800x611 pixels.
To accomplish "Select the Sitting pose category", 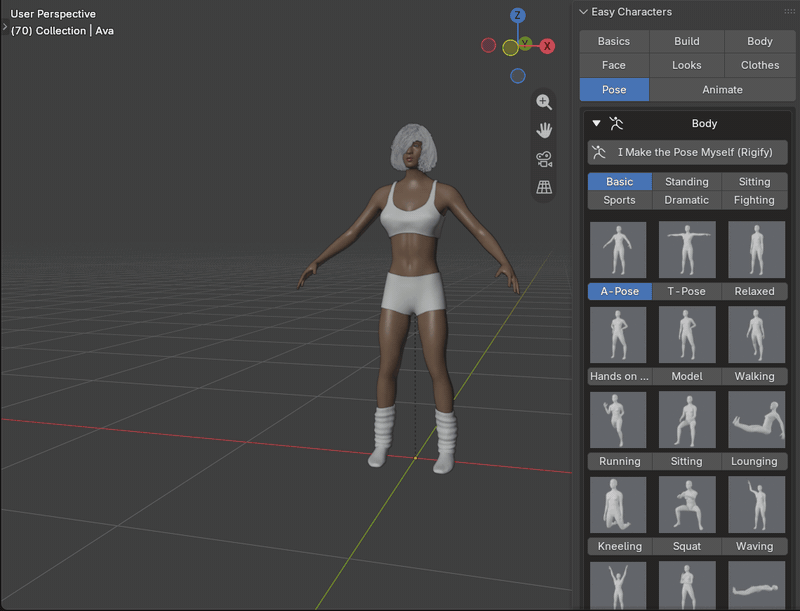I will point(755,182).
